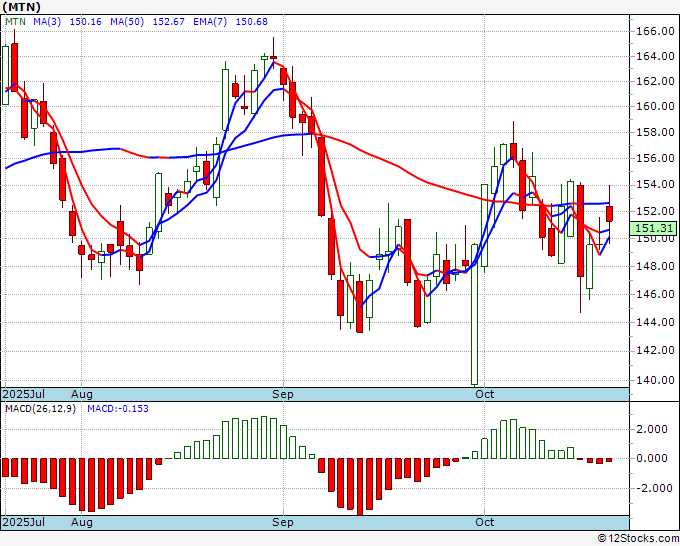Click the 164.00 price axis label
This screenshot has width=680, height=546.
655,56
